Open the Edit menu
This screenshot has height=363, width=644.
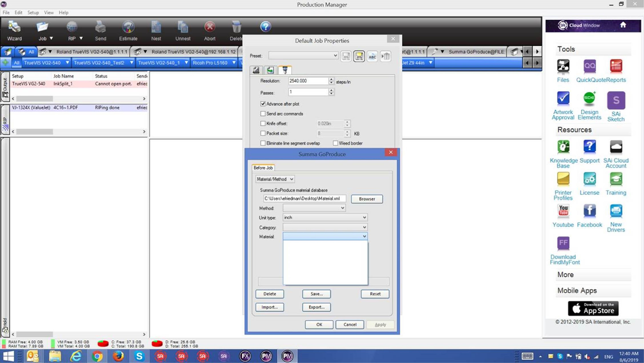(18, 12)
